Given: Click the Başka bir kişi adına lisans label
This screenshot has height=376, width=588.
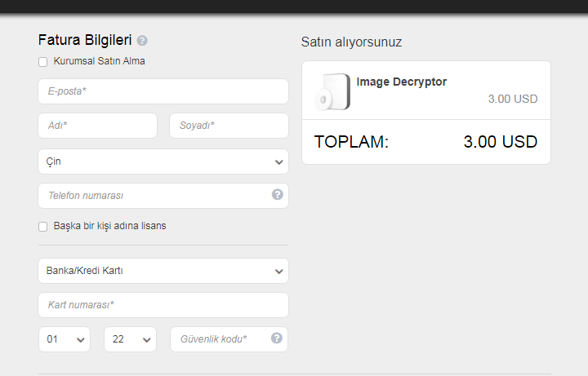Looking at the screenshot, I should coord(109,226).
